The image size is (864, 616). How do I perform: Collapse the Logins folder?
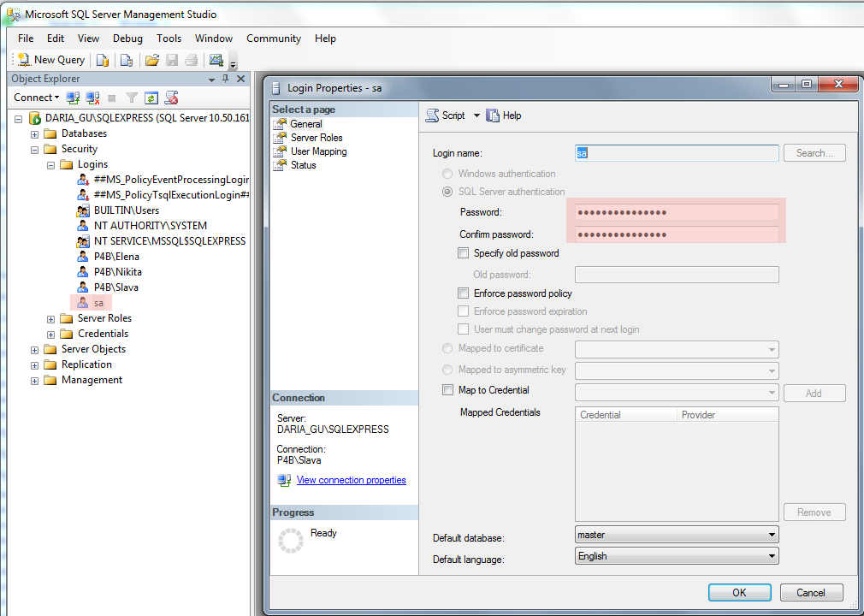coord(50,165)
